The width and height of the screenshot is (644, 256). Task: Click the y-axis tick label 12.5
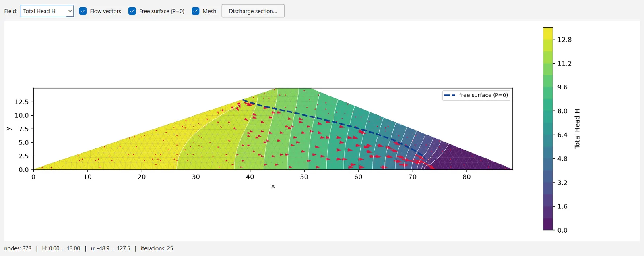(x=22, y=102)
